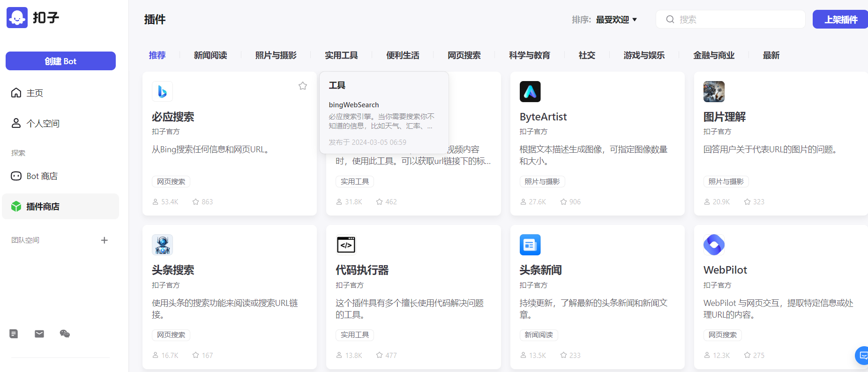
Task: Click the star count 323 on 图片理解
Action: point(754,202)
